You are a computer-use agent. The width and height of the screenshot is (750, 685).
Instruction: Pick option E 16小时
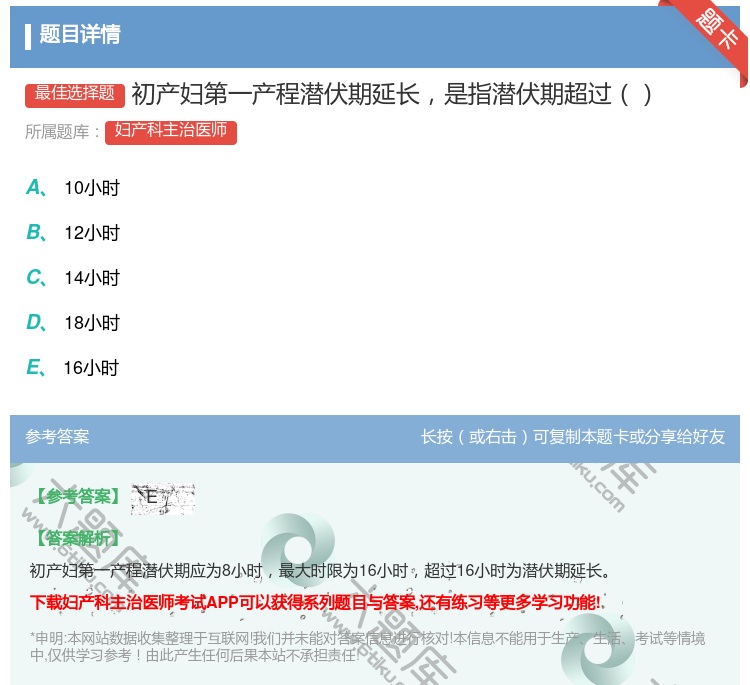73,368
